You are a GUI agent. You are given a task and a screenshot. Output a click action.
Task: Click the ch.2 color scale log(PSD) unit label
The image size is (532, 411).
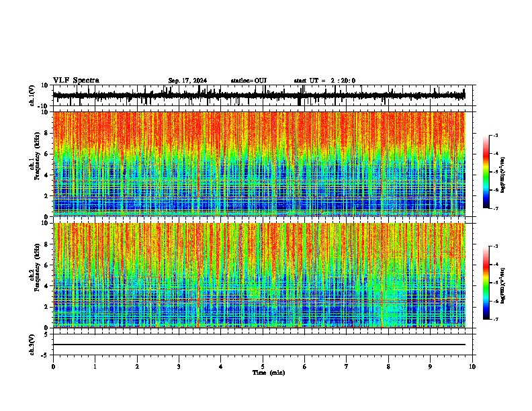point(502,285)
